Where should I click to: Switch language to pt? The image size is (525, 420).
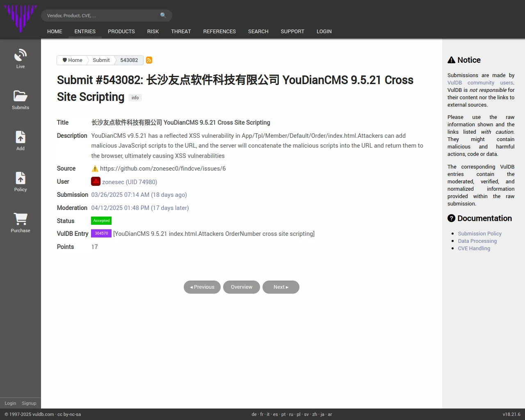tap(283, 414)
